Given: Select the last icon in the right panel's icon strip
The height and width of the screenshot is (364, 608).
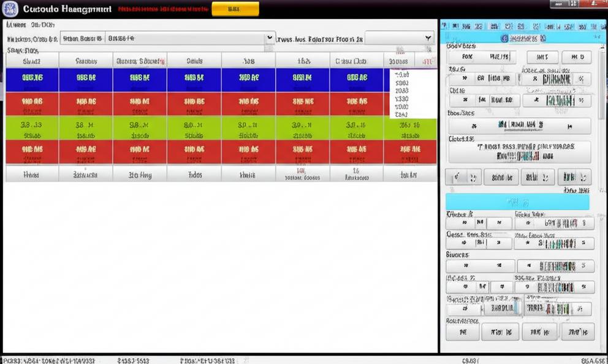Looking at the screenshot, I should click(x=601, y=26).
